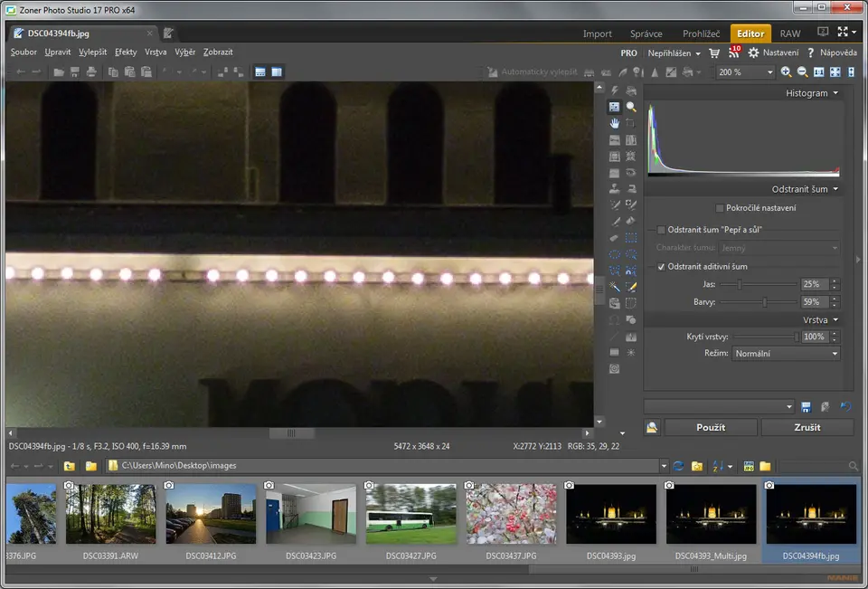The image size is (868, 589).
Task: Click the Použít button
Action: (x=711, y=427)
